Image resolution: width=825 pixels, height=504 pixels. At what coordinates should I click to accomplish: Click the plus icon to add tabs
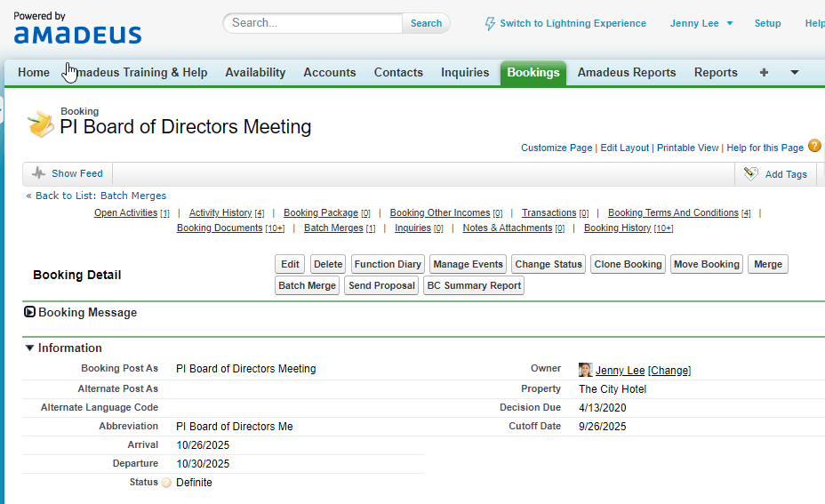(764, 73)
